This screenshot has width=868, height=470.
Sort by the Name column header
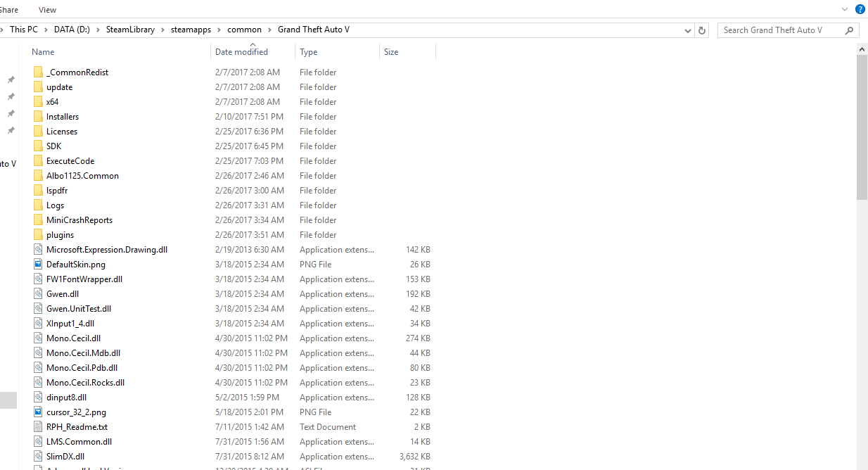tap(43, 52)
